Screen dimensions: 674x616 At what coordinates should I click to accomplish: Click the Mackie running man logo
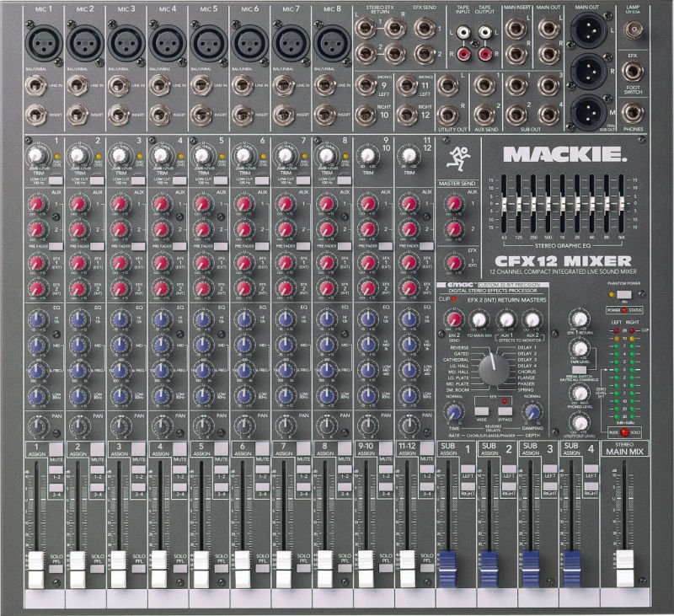[457, 158]
